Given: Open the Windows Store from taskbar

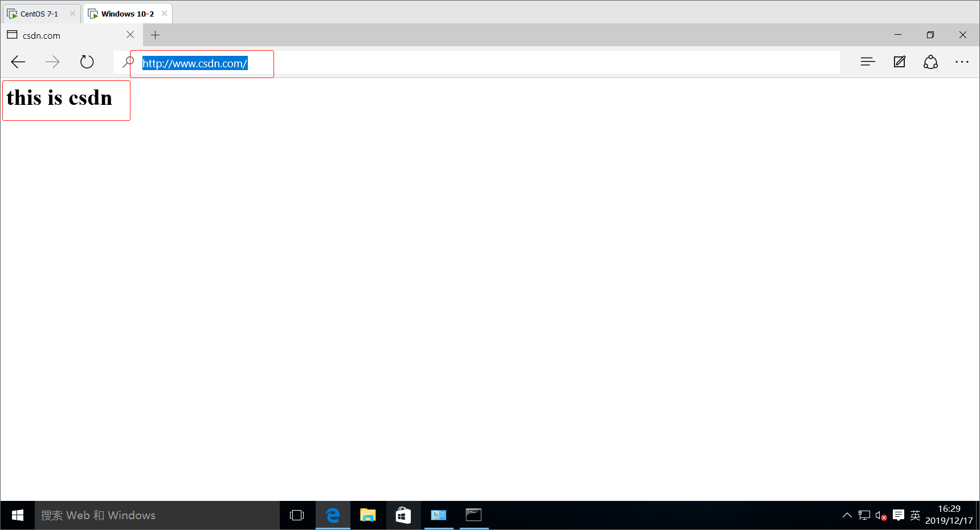Looking at the screenshot, I should [403, 515].
